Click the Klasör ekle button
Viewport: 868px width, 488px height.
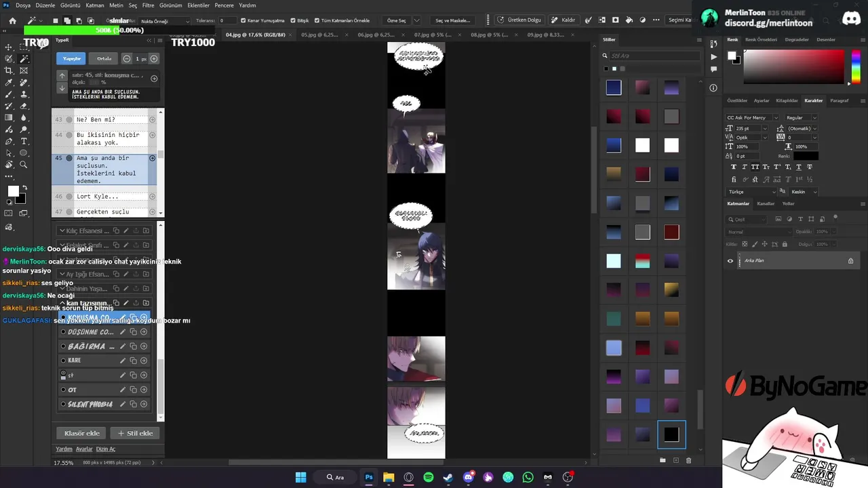point(82,433)
